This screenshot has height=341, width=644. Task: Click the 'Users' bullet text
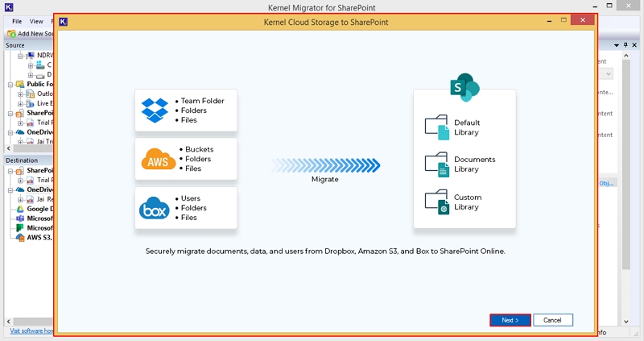tap(191, 198)
